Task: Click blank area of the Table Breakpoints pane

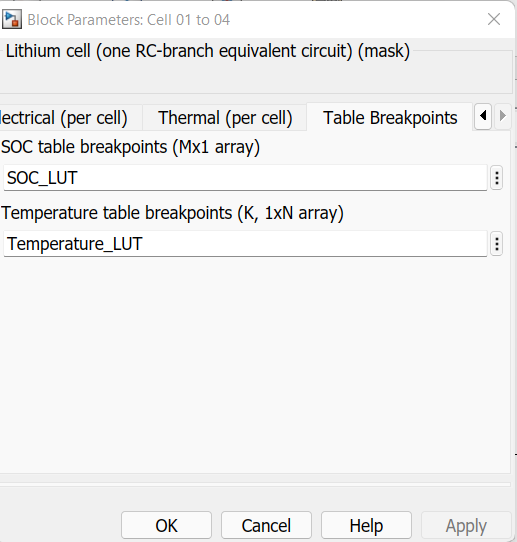Action: [255, 363]
